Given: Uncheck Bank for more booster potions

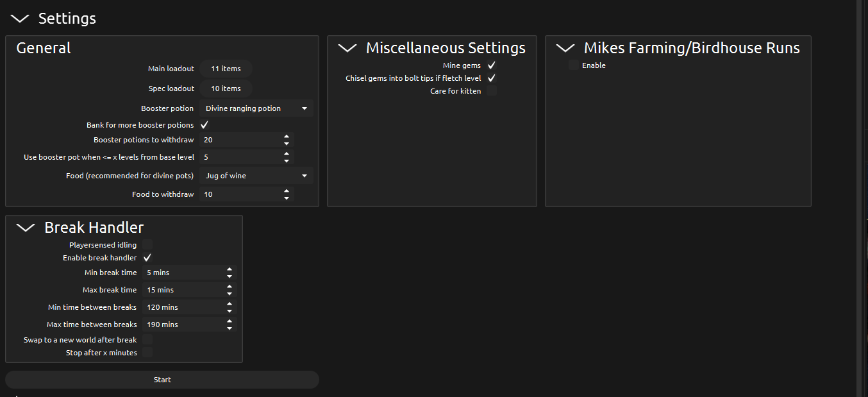Looking at the screenshot, I should (x=204, y=125).
